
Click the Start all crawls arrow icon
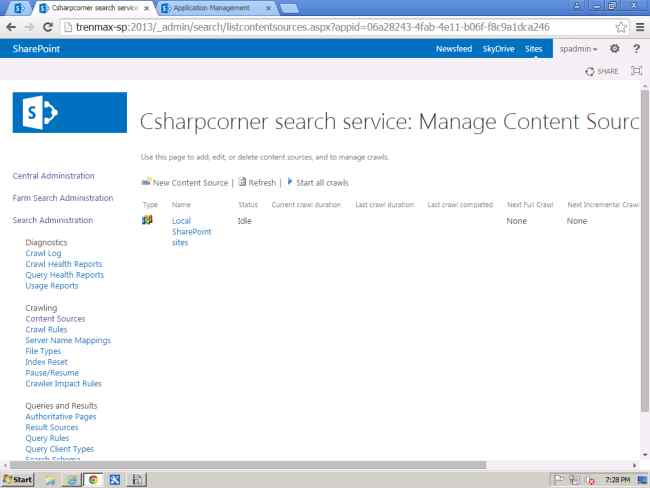point(290,181)
